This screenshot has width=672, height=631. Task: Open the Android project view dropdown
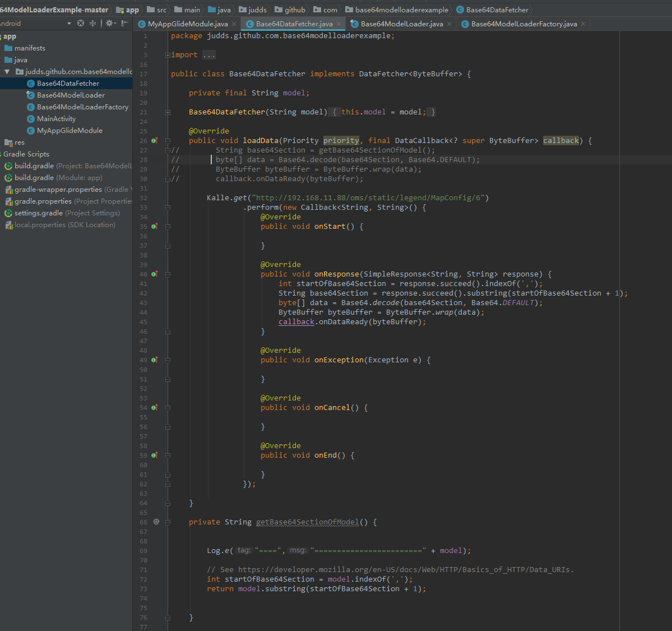coord(69,24)
